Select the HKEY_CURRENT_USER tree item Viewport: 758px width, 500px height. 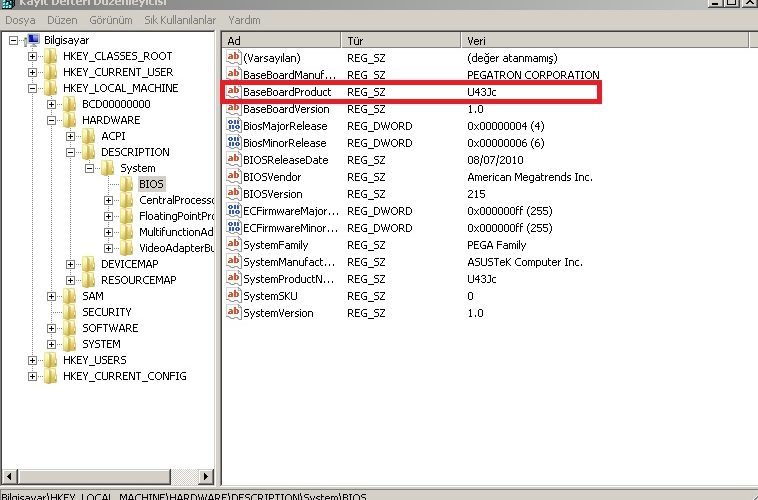pyautogui.click(x=117, y=72)
